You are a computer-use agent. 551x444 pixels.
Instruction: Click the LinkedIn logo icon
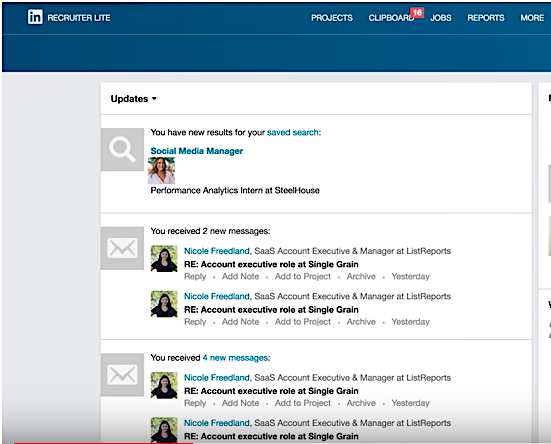35,17
